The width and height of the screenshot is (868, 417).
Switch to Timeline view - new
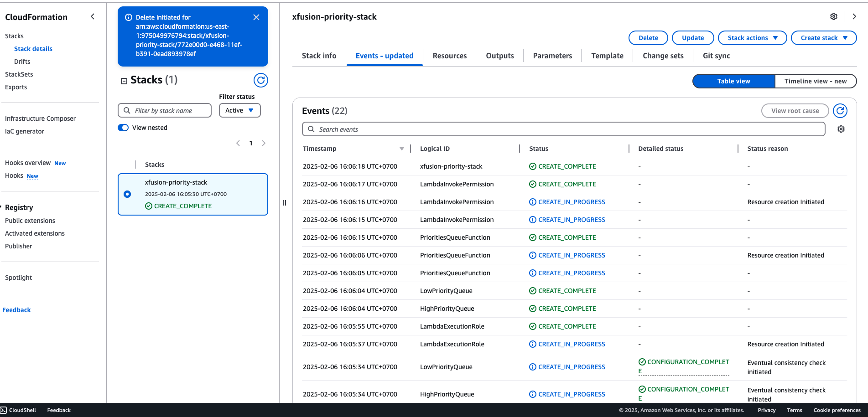[x=816, y=81]
